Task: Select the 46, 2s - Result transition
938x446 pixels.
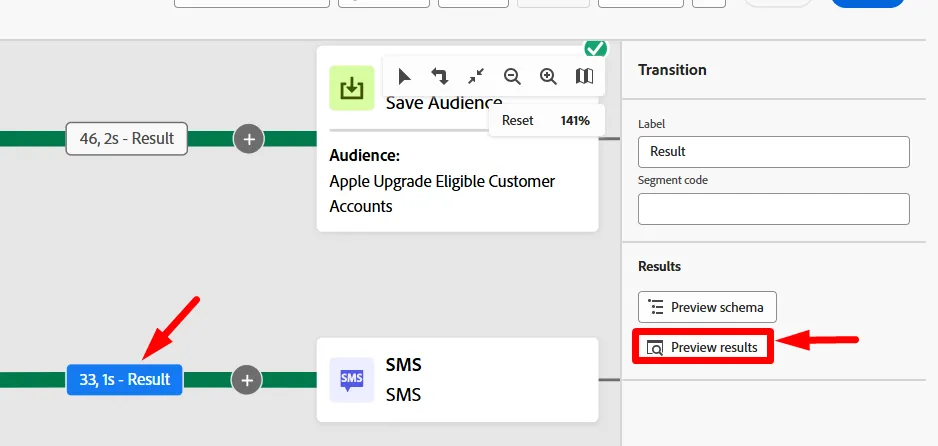Action: [127, 139]
